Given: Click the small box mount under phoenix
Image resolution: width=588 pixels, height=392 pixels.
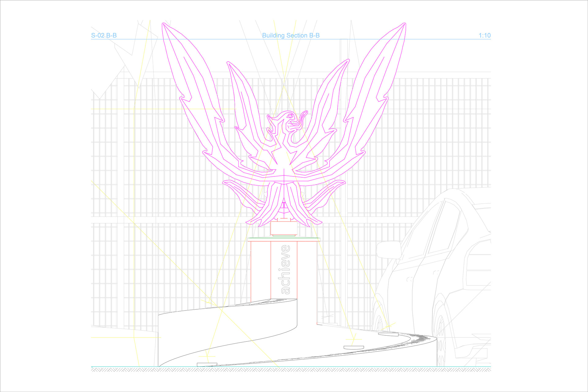Looking at the screenshot, I should coord(284,228).
